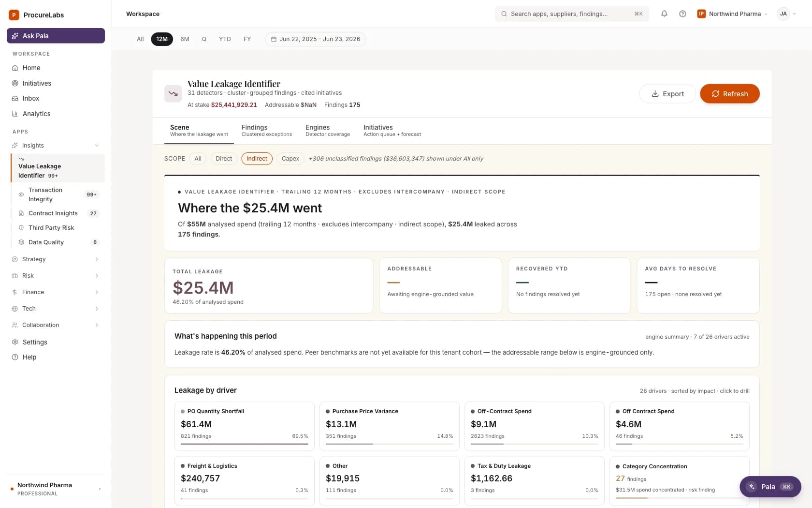Image resolution: width=812 pixels, height=508 pixels.
Task: Click the orange Refresh button
Action: tap(730, 94)
